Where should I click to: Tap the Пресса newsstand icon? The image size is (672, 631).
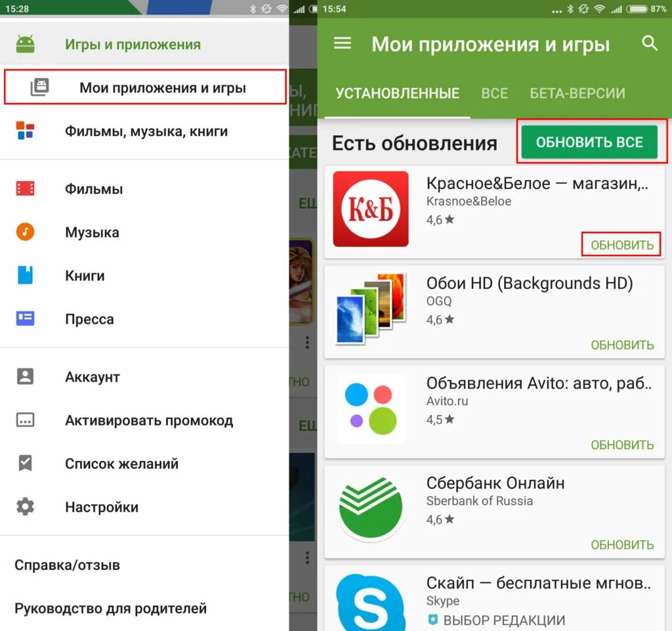coord(26,318)
